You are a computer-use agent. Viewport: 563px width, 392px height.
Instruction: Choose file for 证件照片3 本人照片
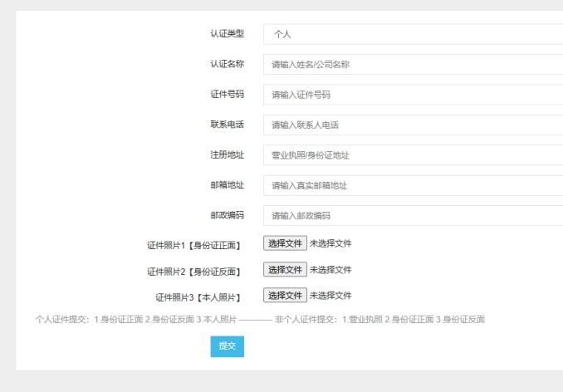(x=285, y=295)
